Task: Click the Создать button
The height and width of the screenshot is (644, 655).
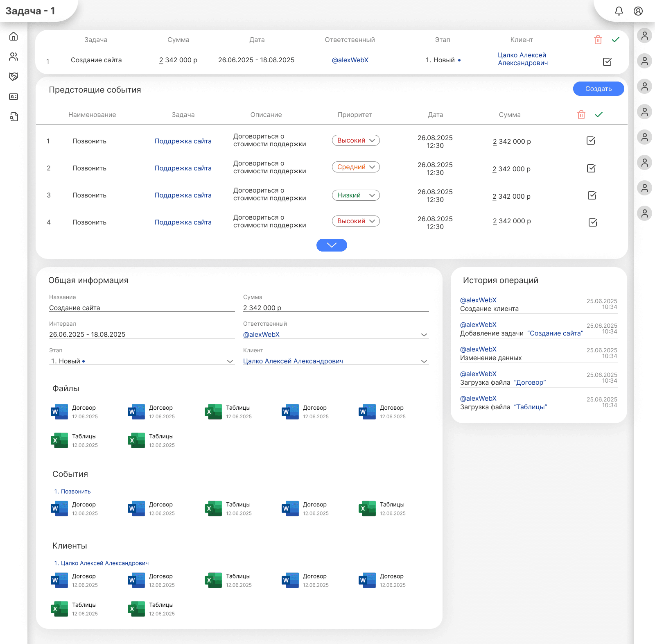Action: (x=598, y=88)
